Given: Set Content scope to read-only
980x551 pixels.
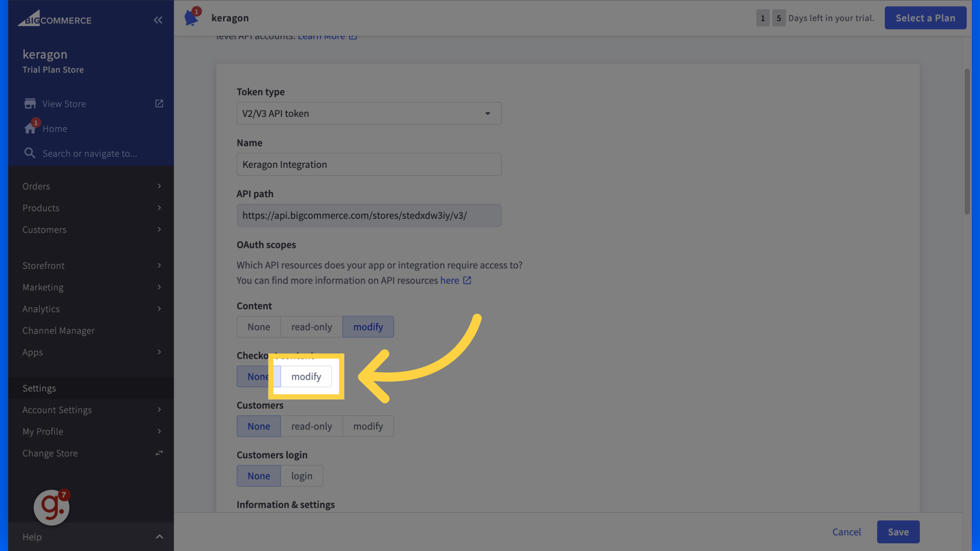Looking at the screenshot, I should click(x=311, y=327).
